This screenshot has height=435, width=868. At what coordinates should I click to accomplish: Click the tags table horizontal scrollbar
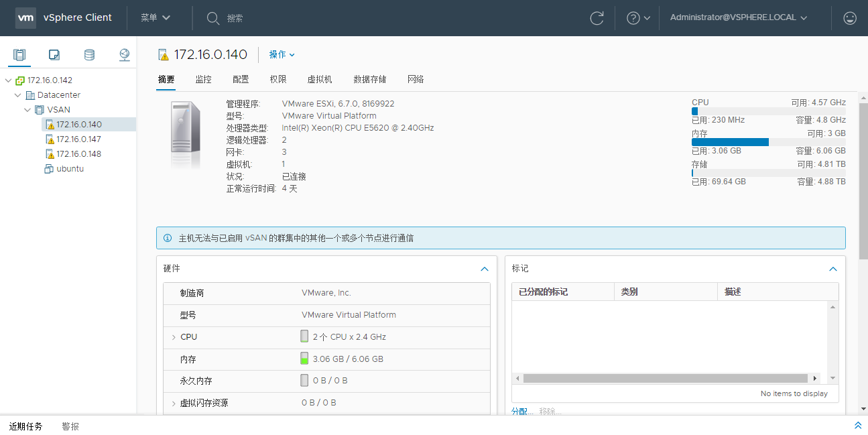666,379
